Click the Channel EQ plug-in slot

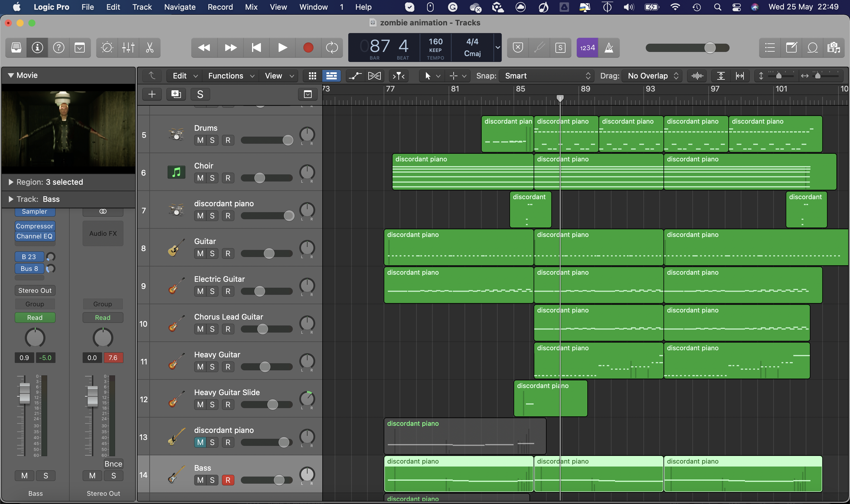pyautogui.click(x=35, y=236)
